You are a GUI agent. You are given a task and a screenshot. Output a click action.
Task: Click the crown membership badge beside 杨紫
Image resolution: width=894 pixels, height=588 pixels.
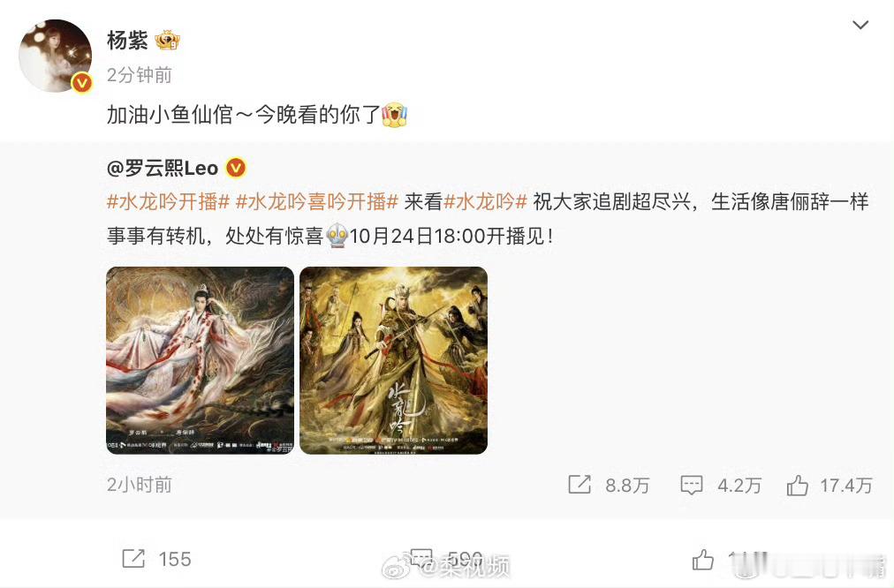(168, 40)
